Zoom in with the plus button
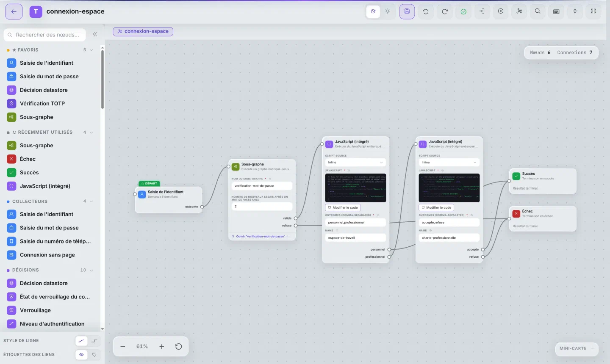The height and width of the screenshot is (364, 610). [x=161, y=346]
